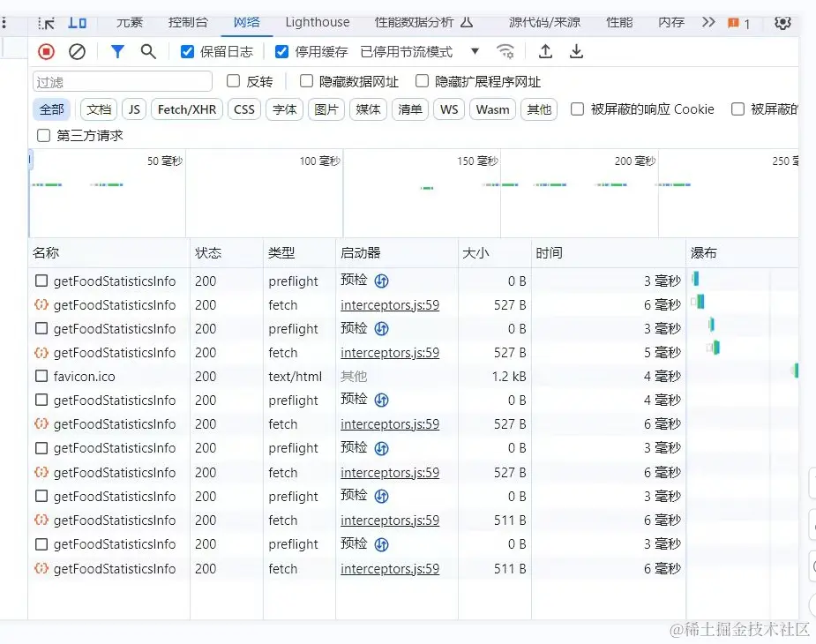Click the favicon.ico waterfall bar
816x644 pixels.
coord(795,371)
